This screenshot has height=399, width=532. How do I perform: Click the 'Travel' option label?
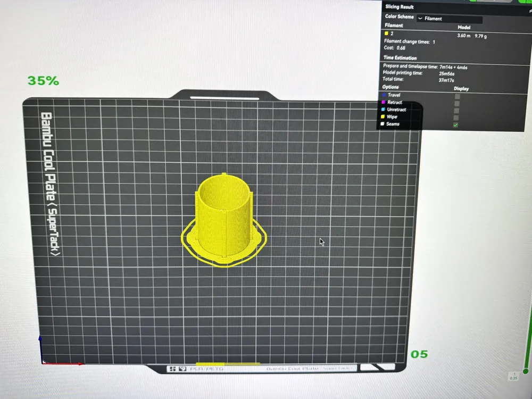tap(394, 95)
